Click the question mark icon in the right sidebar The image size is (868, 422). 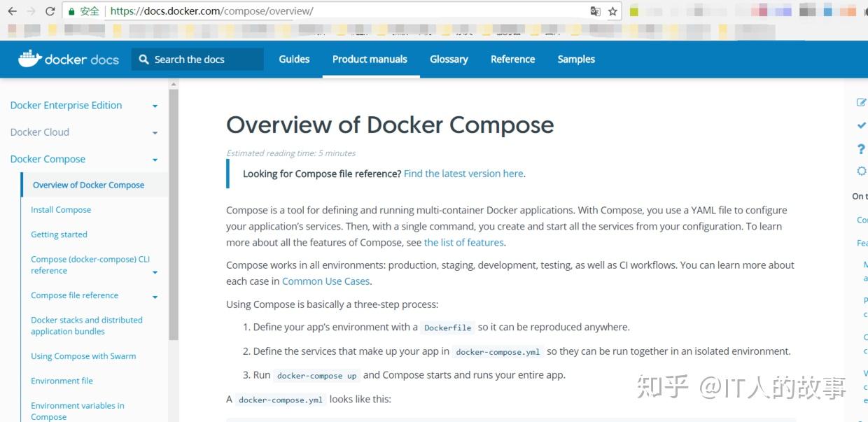pyautogui.click(x=861, y=148)
